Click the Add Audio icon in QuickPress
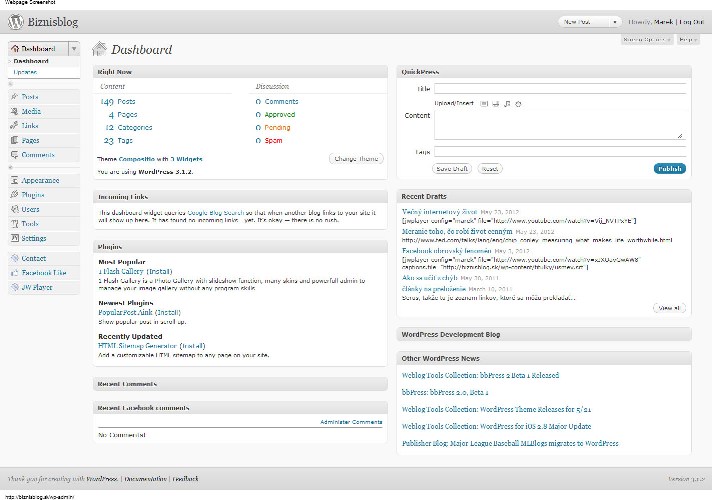This screenshot has height=500, width=712. 507,104
